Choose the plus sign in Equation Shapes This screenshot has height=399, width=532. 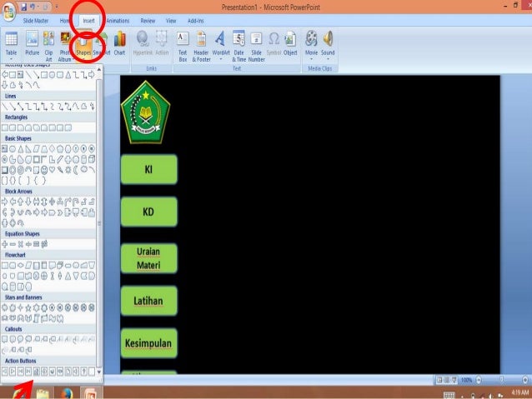pyautogui.click(x=5, y=244)
